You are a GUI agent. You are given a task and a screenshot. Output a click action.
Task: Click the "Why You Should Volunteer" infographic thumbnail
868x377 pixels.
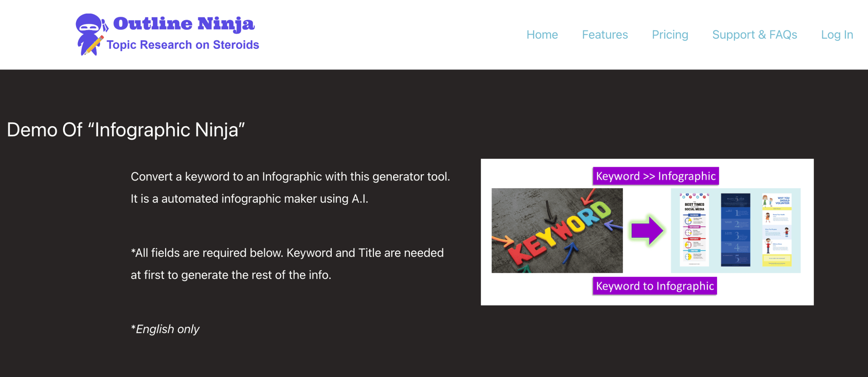pos(776,230)
